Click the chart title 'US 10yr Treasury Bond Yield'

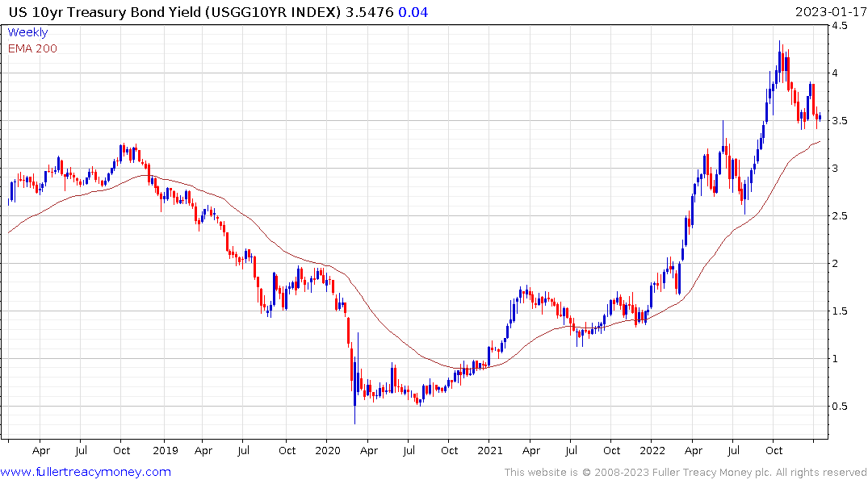coord(105,12)
